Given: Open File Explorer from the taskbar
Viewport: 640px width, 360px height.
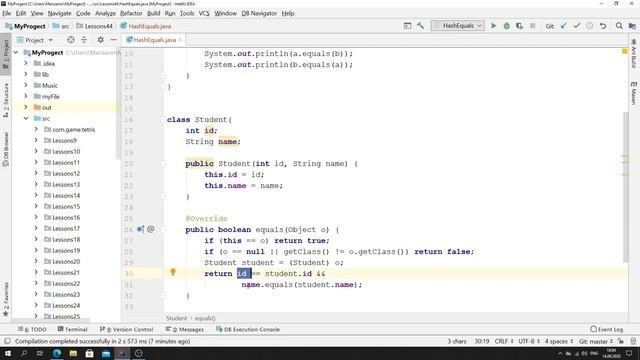Looking at the screenshot, I should tap(73, 353).
